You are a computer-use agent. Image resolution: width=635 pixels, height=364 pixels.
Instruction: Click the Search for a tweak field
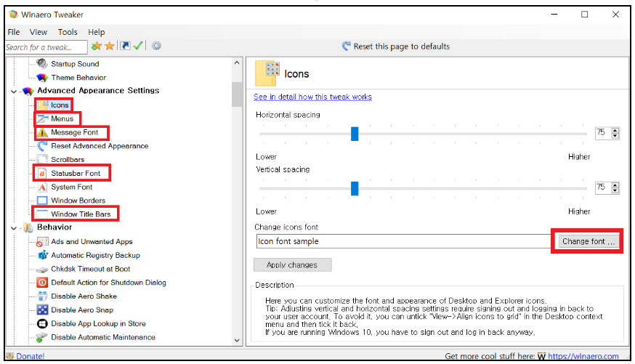click(x=46, y=47)
